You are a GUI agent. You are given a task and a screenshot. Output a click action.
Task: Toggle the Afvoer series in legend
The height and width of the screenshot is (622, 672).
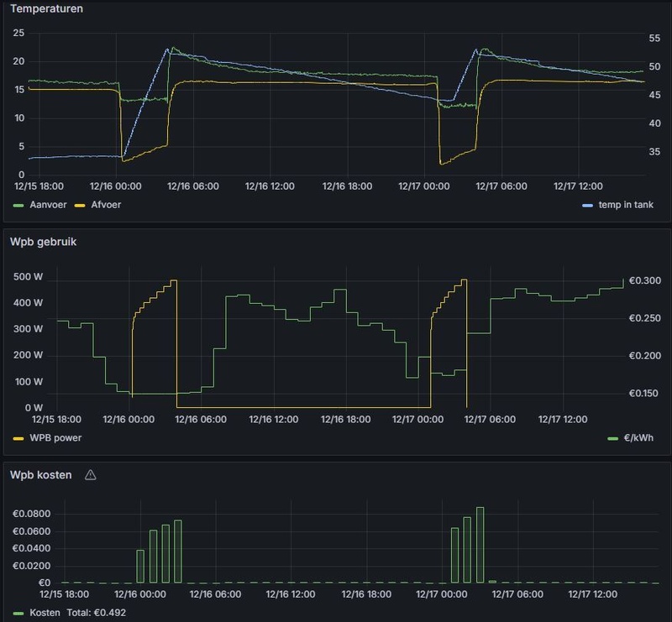coord(106,205)
